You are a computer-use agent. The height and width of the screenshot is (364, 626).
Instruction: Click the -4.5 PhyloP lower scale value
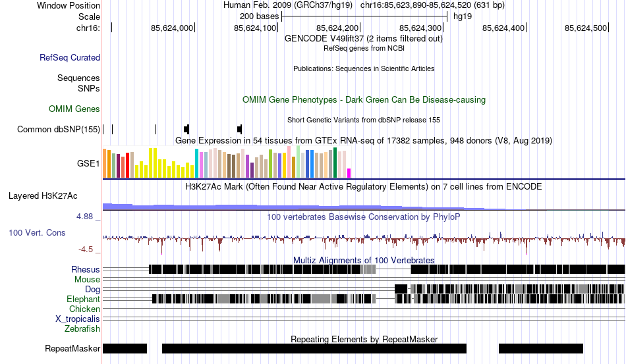[86, 249]
